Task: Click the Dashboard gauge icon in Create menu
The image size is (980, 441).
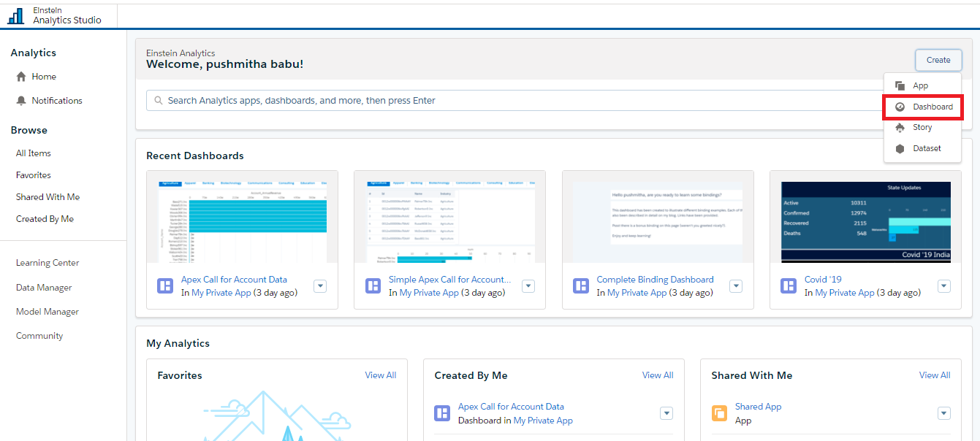Action: click(x=900, y=107)
